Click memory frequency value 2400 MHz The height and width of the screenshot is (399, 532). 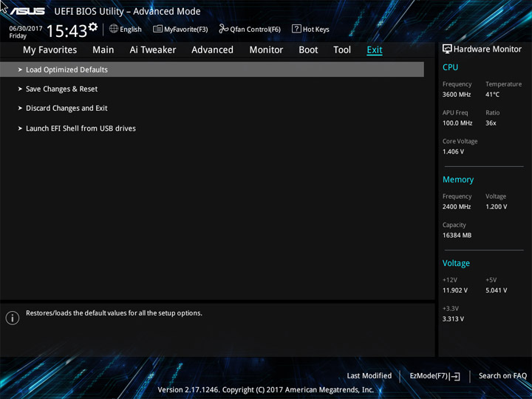[x=457, y=206]
